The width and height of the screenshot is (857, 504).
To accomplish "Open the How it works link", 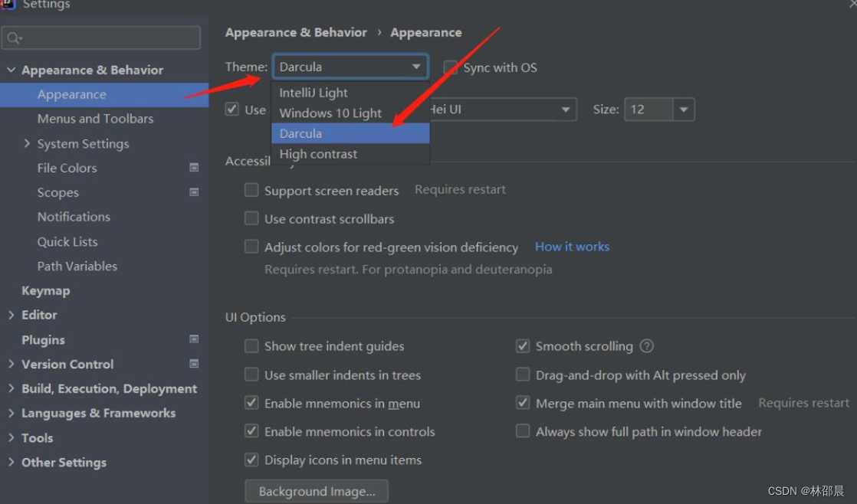I will (572, 247).
